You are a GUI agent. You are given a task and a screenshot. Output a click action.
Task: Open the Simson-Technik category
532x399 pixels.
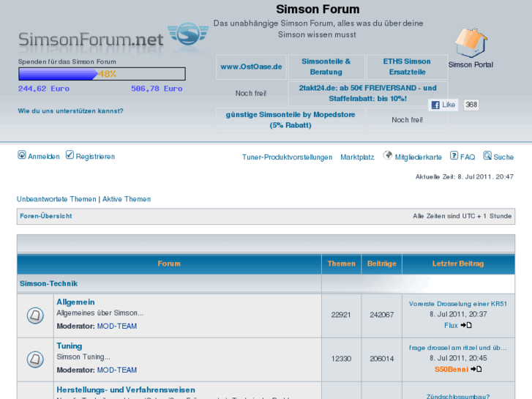click(48, 283)
